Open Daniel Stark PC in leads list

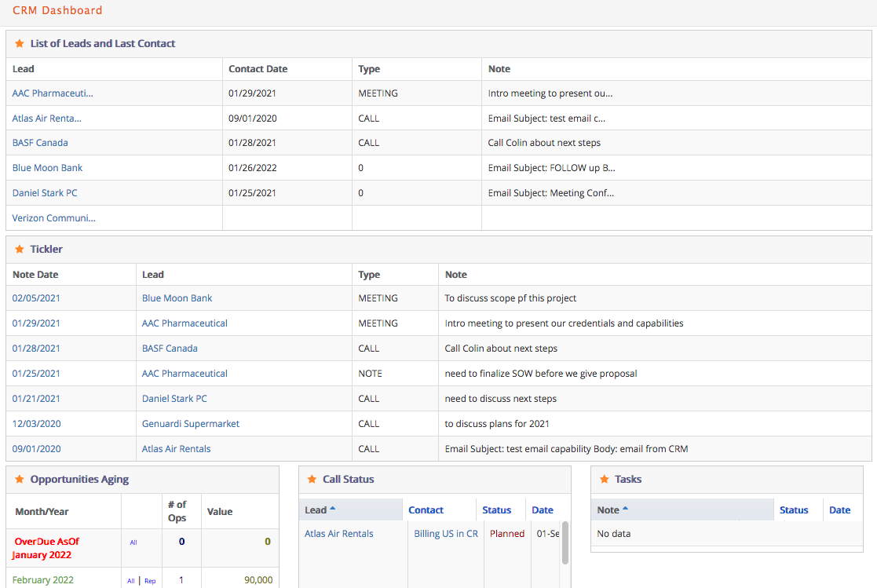pos(45,193)
